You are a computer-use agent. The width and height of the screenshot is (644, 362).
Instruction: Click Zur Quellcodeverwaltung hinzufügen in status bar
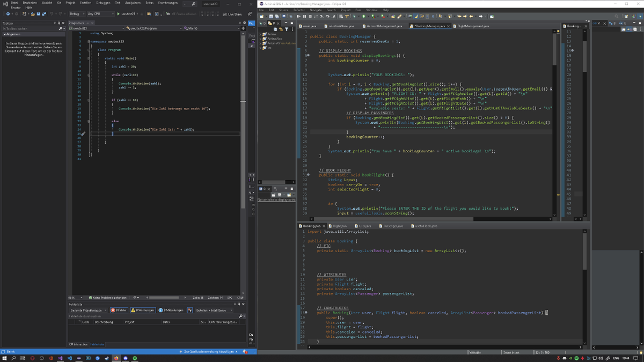click(x=208, y=352)
